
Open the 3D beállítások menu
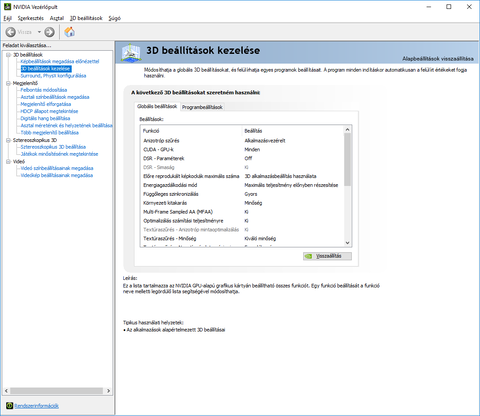click(86, 18)
